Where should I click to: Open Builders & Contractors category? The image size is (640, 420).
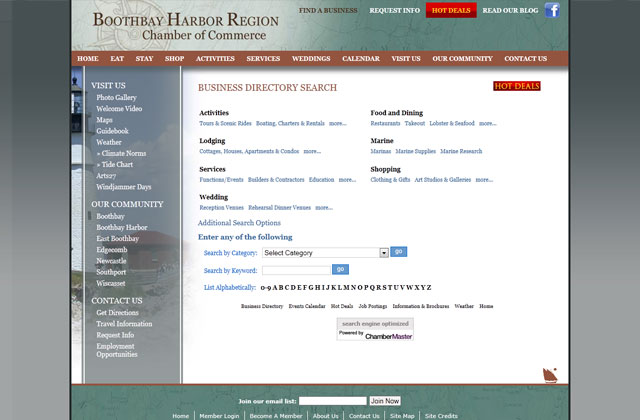pyautogui.click(x=276, y=180)
